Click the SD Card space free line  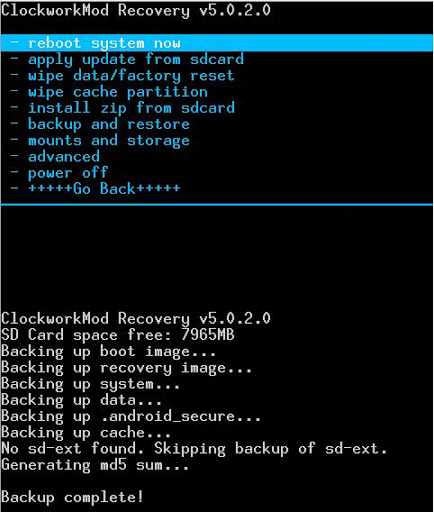click(x=118, y=335)
